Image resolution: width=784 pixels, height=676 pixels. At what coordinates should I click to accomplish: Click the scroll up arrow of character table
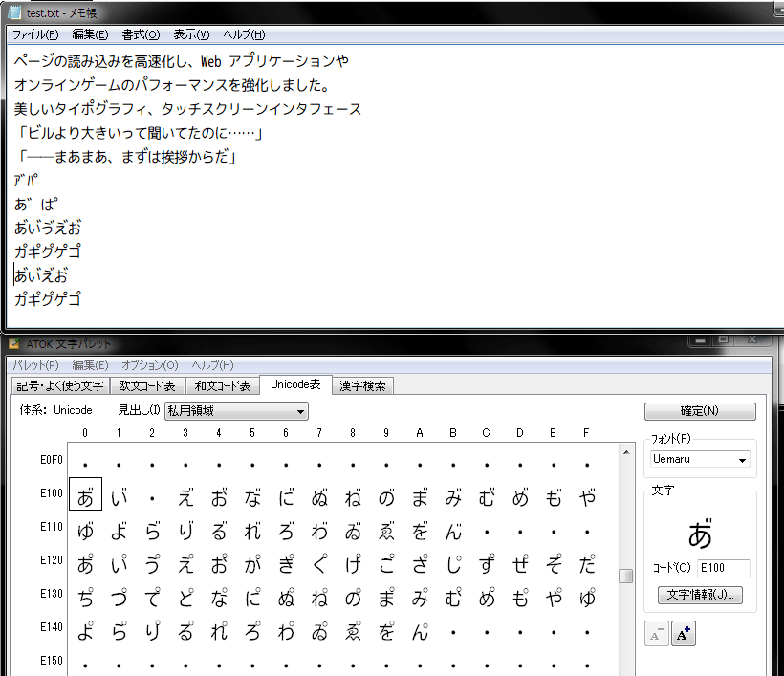tap(626, 452)
